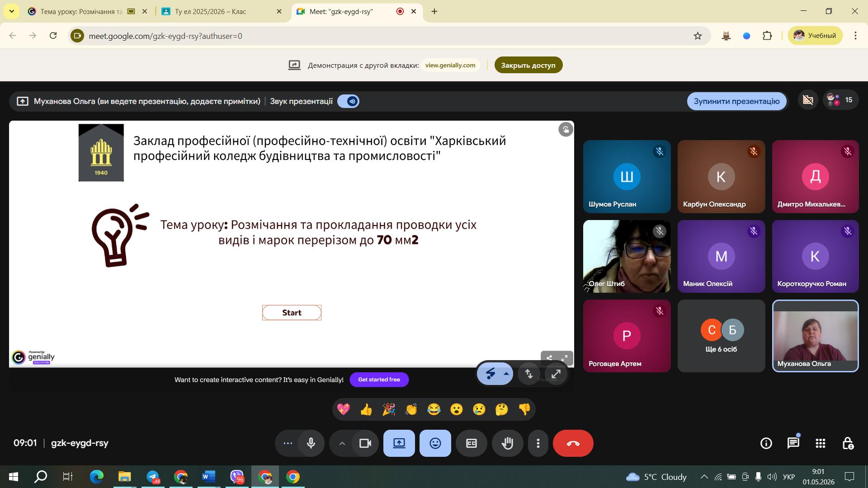
Task: Turn on captions in Meet
Action: tap(472, 443)
